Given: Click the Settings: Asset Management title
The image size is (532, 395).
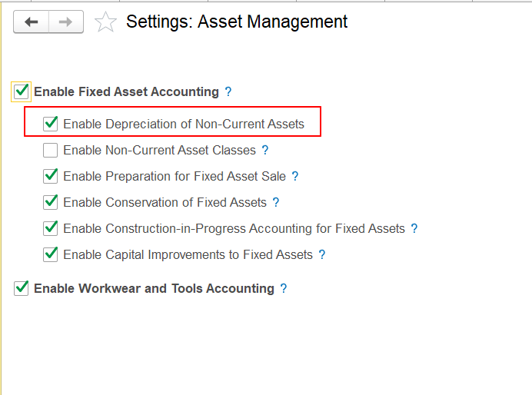Looking at the screenshot, I should [237, 22].
